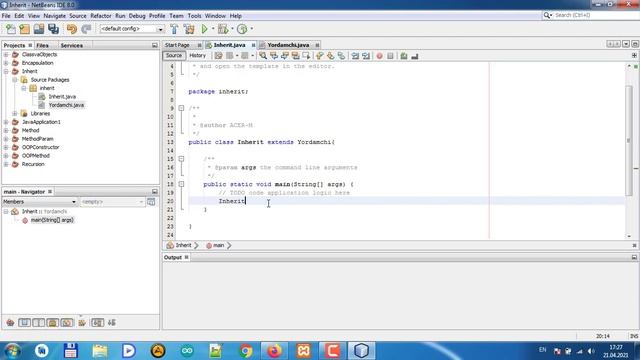The image size is (640, 360).
Task: Toggle Rectangular Selection in editor toolbar
Action: [x=306, y=56]
